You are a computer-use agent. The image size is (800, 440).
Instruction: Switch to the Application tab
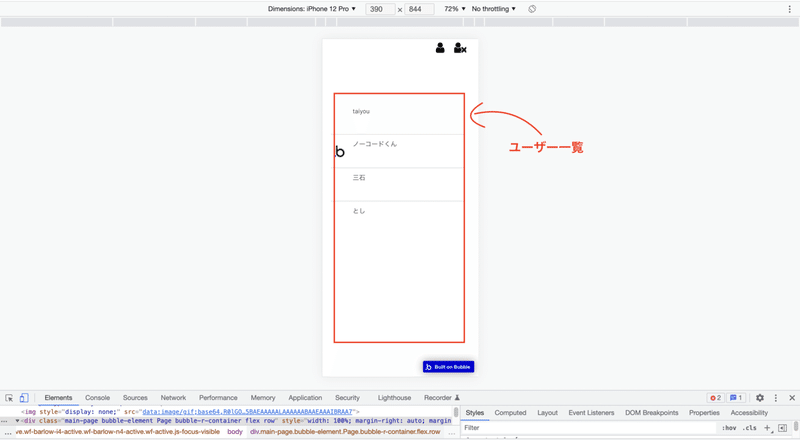tap(305, 398)
